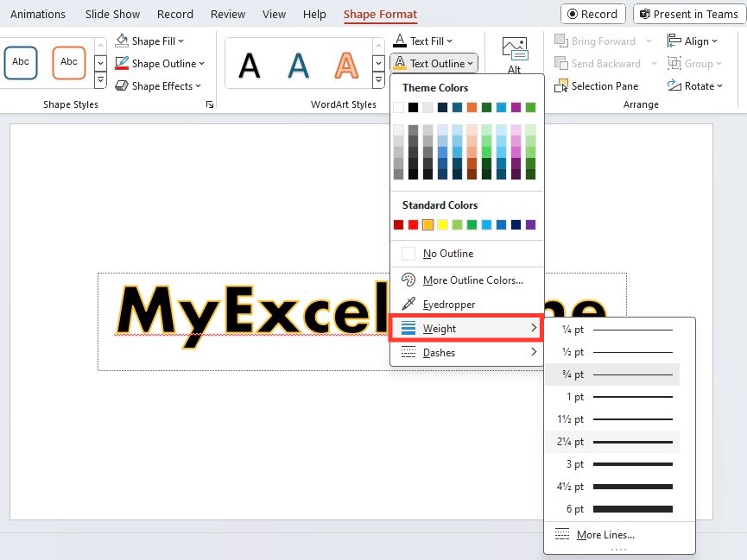Click the Text Fill letter A icon
This screenshot has width=747, height=560.
400,41
